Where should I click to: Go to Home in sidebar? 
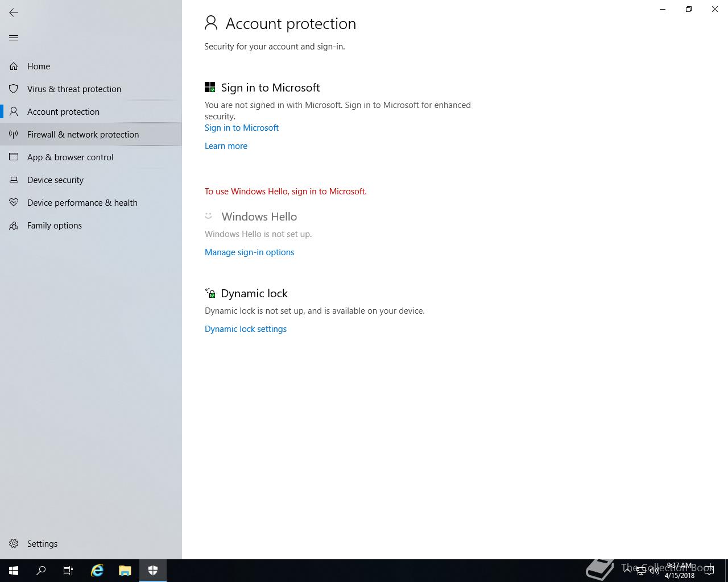click(91, 66)
